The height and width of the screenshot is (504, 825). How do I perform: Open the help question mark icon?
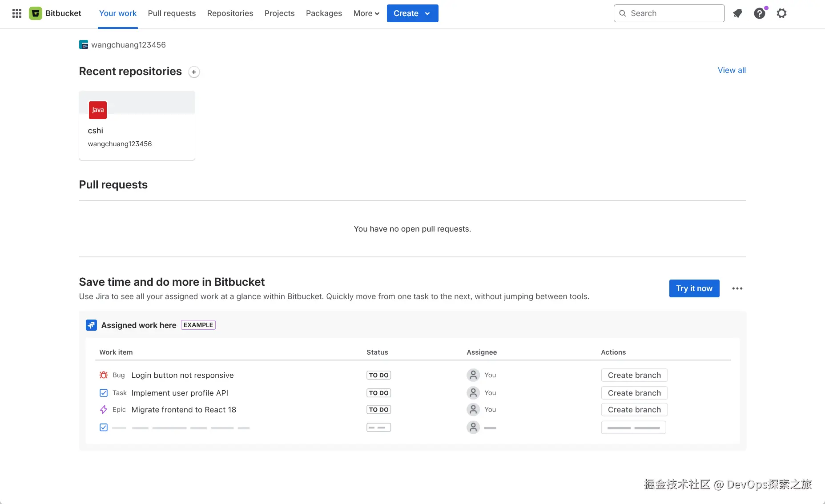[x=760, y=13]
